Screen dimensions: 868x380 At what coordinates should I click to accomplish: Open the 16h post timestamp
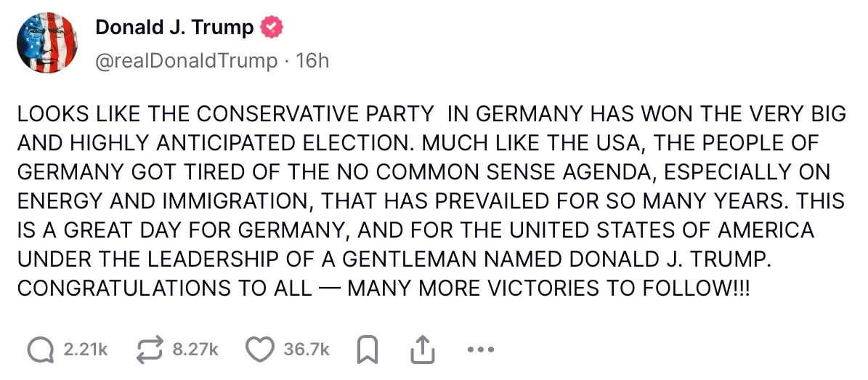[313, 61]
